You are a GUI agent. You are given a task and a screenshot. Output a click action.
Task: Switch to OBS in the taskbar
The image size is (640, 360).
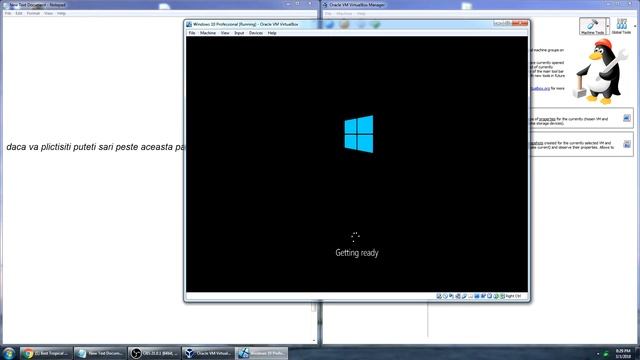click(154, 353)
